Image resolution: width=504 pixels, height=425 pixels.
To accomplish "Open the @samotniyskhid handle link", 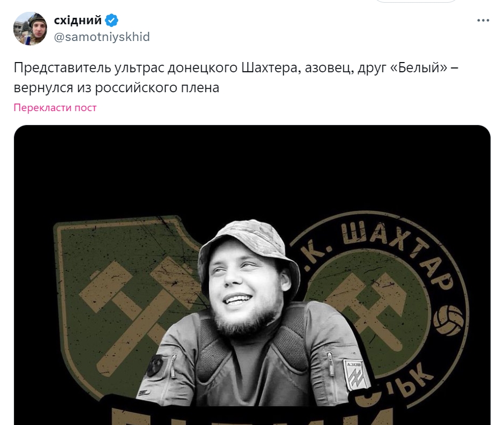I will pyautogui.click(x=102, y=37).
